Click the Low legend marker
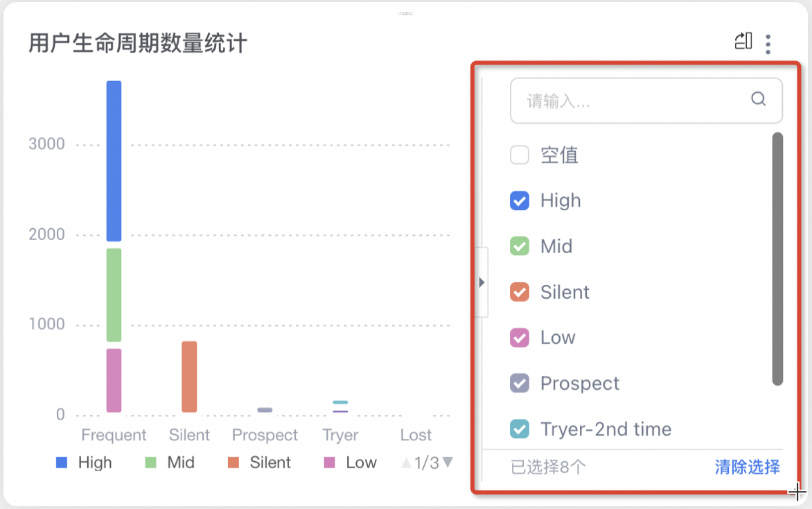The image size is (812, 509). 329,463
